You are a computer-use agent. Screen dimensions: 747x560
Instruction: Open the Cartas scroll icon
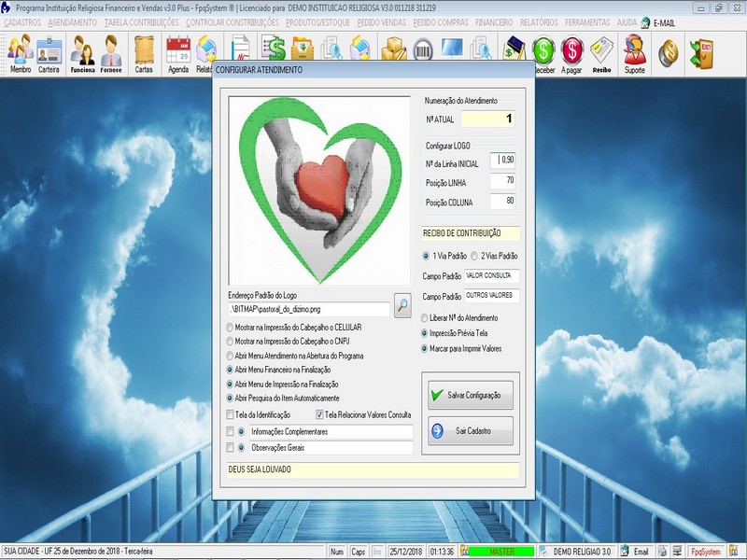(x=144, y=54)
